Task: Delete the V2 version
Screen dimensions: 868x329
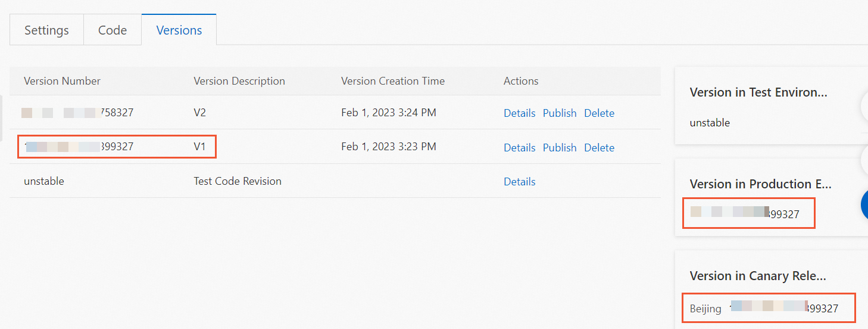Action: [599, 113]
